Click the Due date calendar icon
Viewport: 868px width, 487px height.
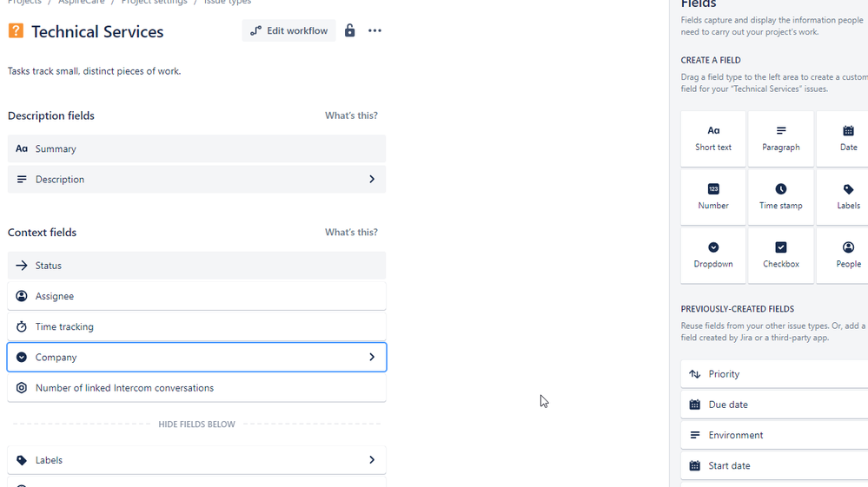(x=695, y=405)
